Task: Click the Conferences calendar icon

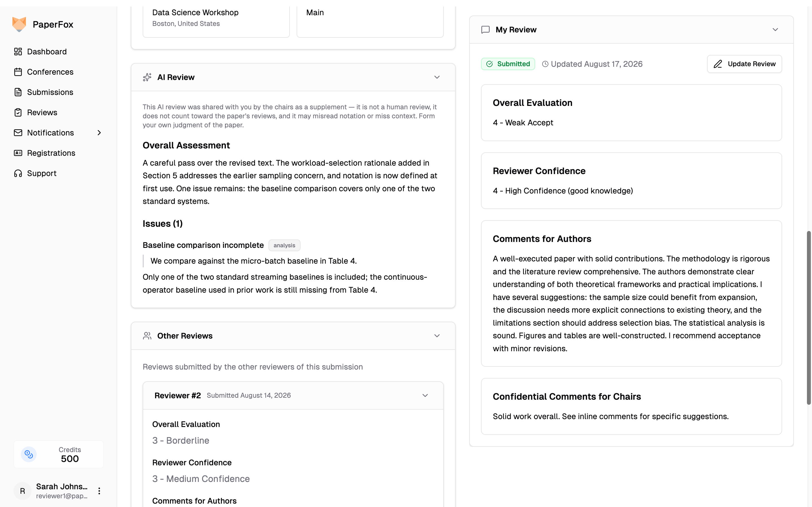Action: click(18, 72)
